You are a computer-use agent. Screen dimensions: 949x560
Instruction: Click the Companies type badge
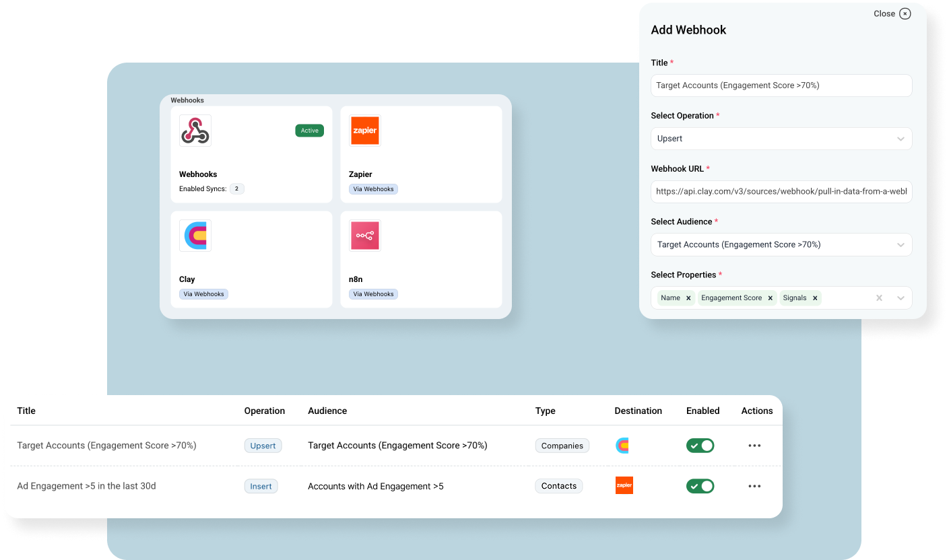click(x=562, y=446)
